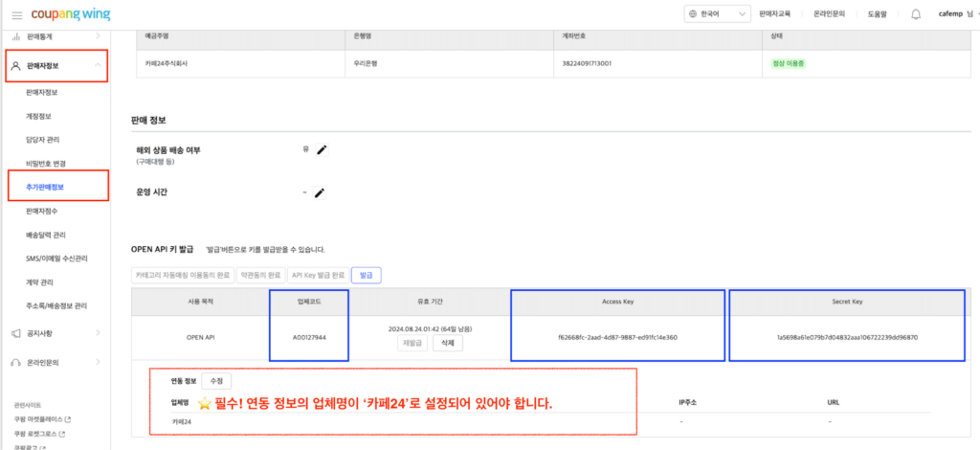This screenshot has height=450, width=980.
Task: Expand the 공지사항 sidebar chevron
Action: point(98,333)
